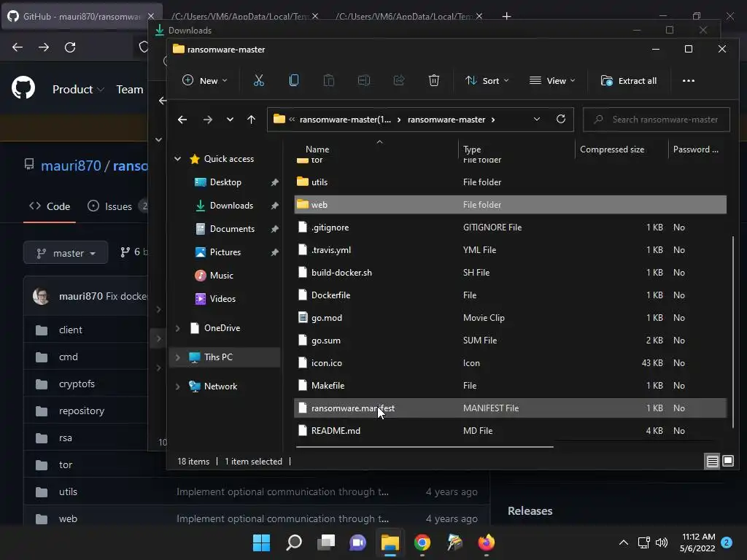Click the GitHub logo in the browser page

tap(23, 88)
